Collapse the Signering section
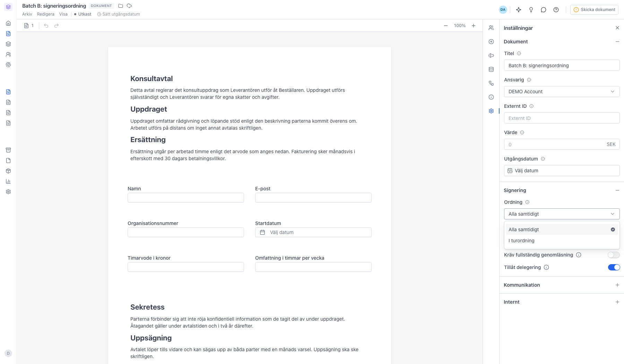The height and width of the screenshot is (364, 624). tap(617, 190)
